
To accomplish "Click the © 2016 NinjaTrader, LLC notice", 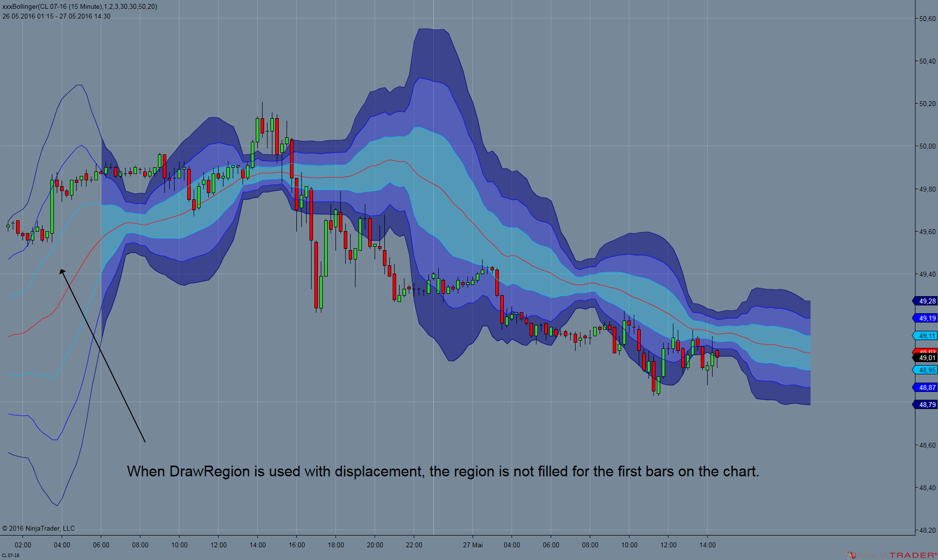I will tap(39, 528).
